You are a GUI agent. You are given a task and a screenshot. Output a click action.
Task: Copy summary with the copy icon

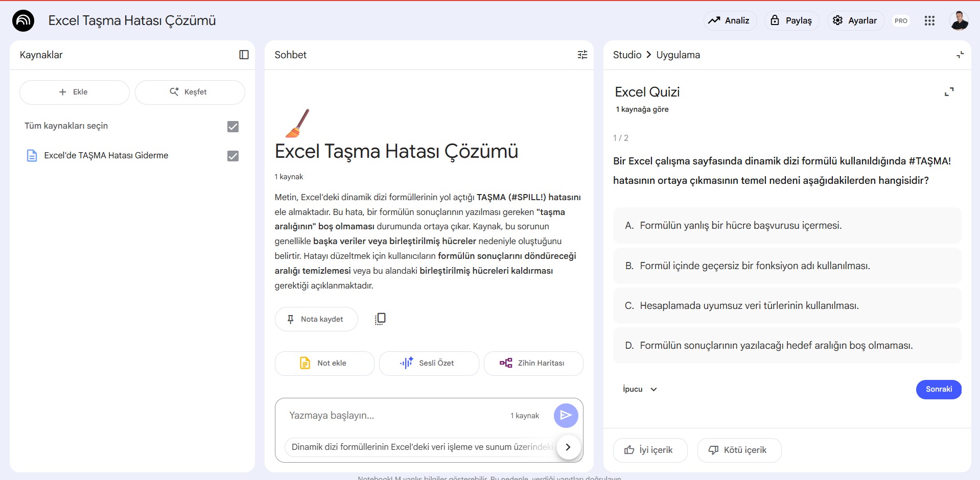(380, 319)
